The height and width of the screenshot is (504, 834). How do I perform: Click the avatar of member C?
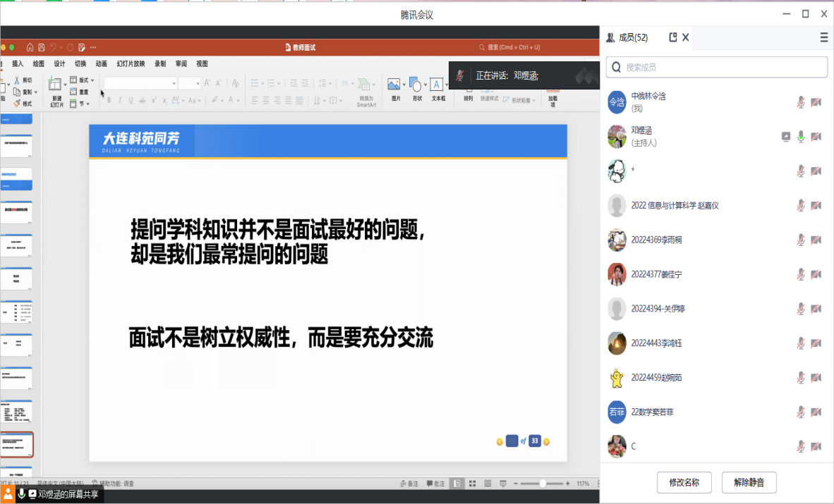point(617,446)
